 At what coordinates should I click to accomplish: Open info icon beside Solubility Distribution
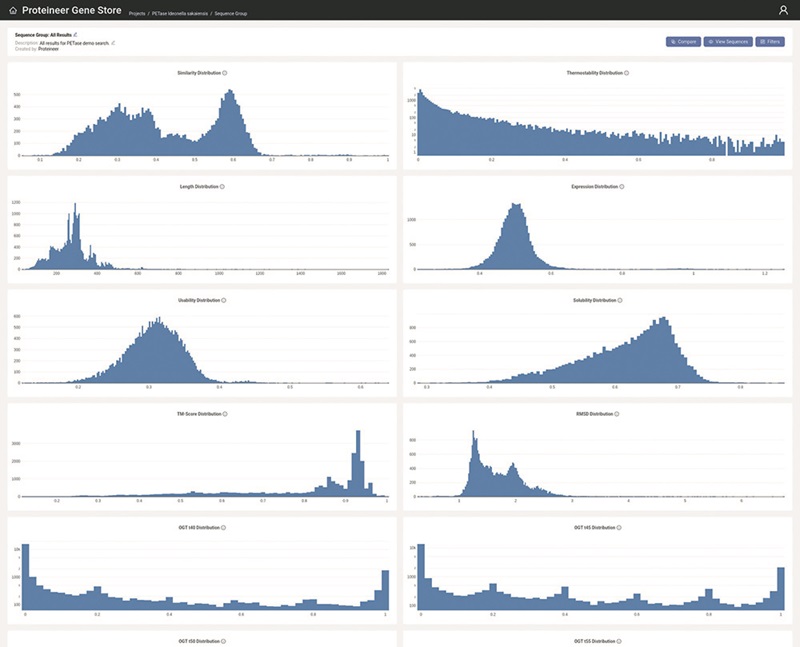coord(622,300)
